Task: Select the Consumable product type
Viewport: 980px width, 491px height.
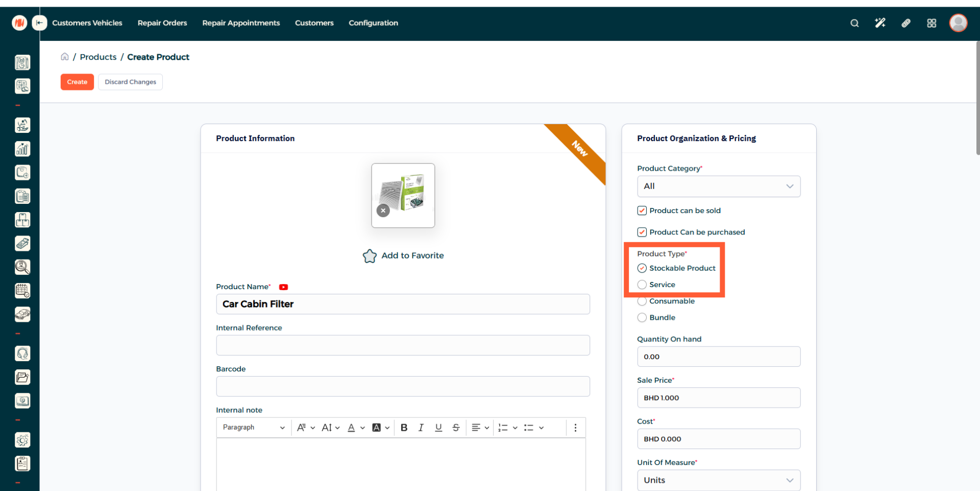Action: pyautogui.click(x=642, y=301)
